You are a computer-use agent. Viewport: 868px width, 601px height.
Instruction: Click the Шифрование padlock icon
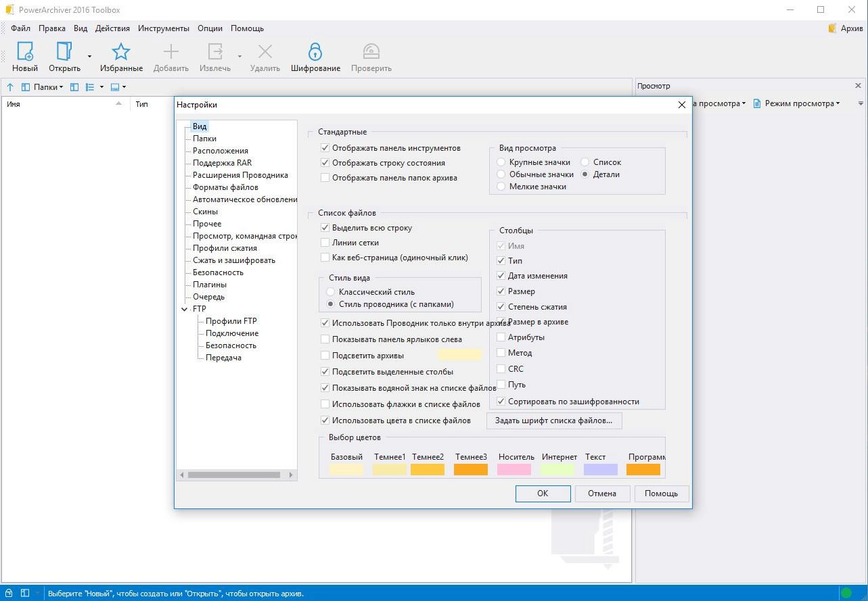coord(315,51)
